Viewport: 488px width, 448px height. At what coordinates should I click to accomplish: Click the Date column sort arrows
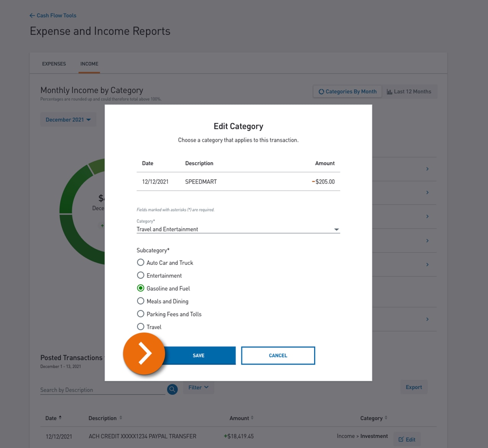[x=60, y=417]
